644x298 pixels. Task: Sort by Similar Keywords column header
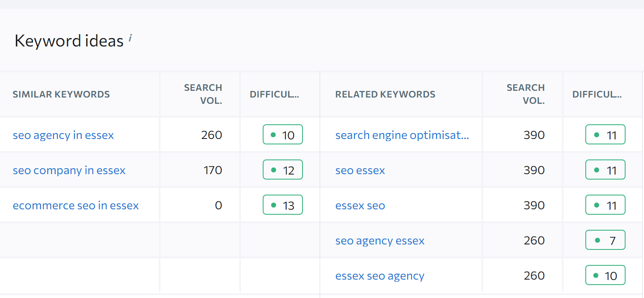(x=61, y=94)
